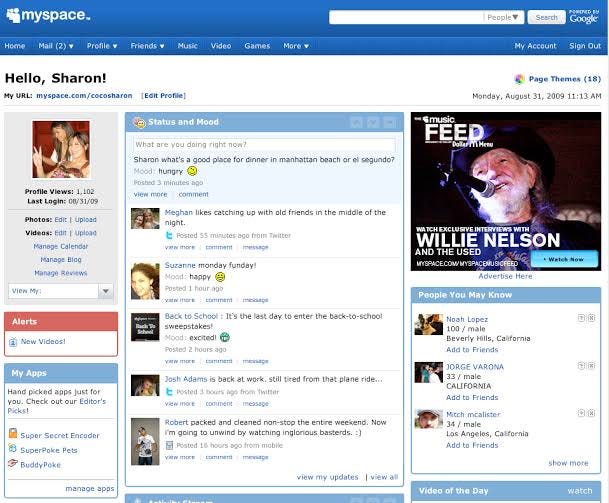Screen dimensions: 609x503
Task: Open the Manage Reviews link
Action: pos(61,273)
